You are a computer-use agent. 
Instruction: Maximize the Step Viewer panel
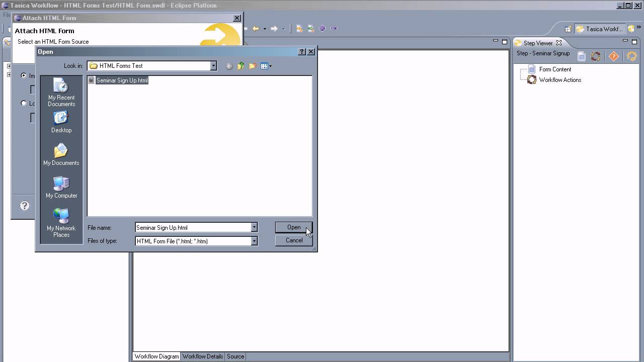click(634, 42)
